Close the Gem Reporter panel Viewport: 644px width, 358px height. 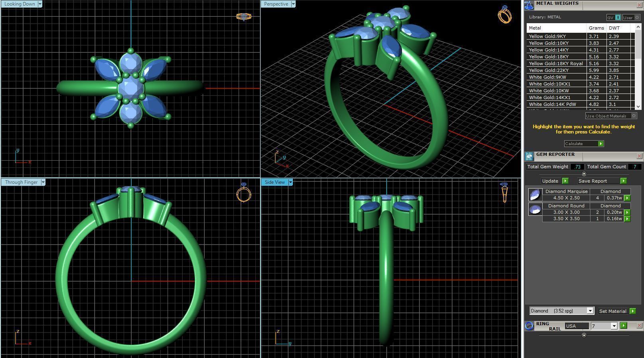(639, 156)
